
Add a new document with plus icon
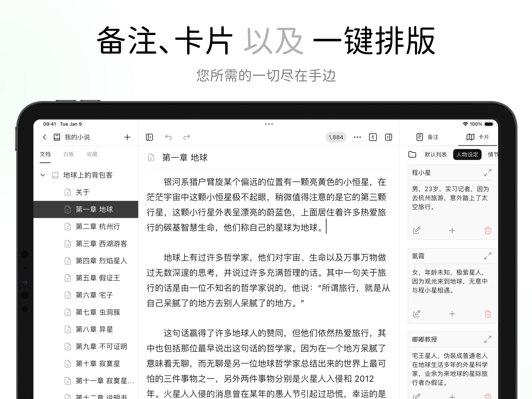127,137
